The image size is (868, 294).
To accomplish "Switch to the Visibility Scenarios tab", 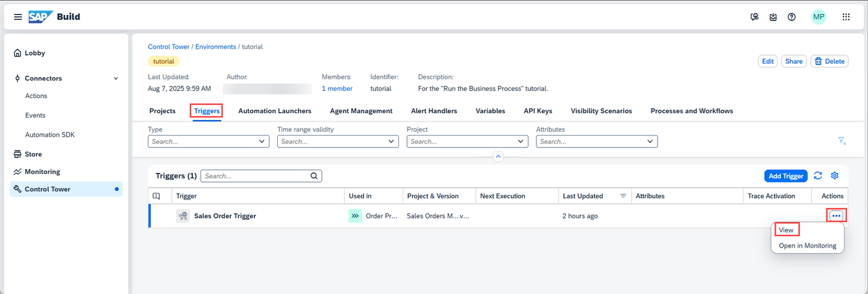I will tap(602, 111).
